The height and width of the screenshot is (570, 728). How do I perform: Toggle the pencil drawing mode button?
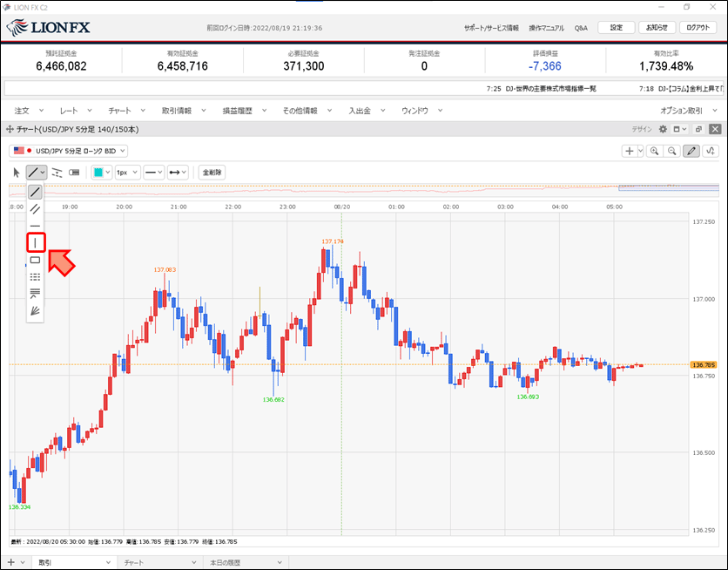(691, 151)
